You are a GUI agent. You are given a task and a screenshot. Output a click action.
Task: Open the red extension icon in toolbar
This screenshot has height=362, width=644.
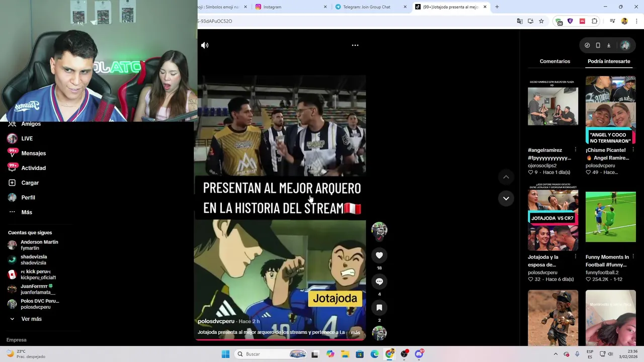point(582,21)
